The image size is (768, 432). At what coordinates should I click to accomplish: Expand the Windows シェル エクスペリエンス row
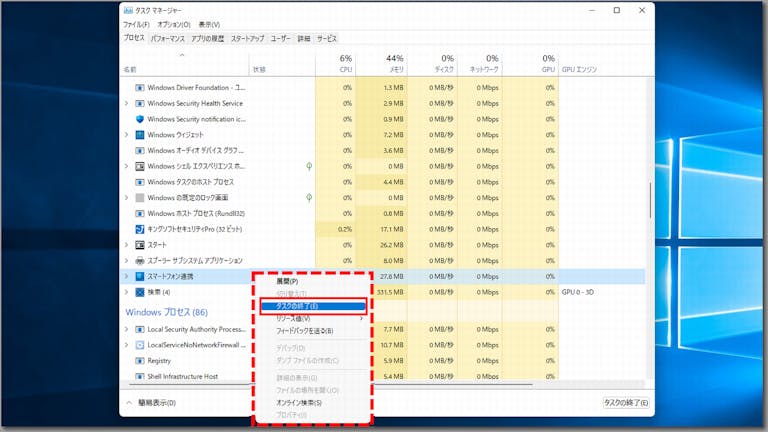click(x=126, y=167)
